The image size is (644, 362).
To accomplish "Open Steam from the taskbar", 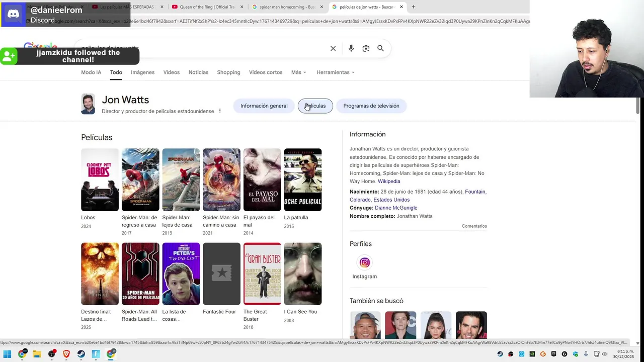I will coord(81,354).
